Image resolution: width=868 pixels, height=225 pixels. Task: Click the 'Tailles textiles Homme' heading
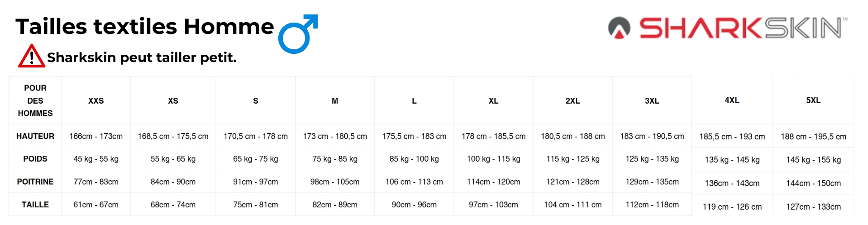(145, 27)
